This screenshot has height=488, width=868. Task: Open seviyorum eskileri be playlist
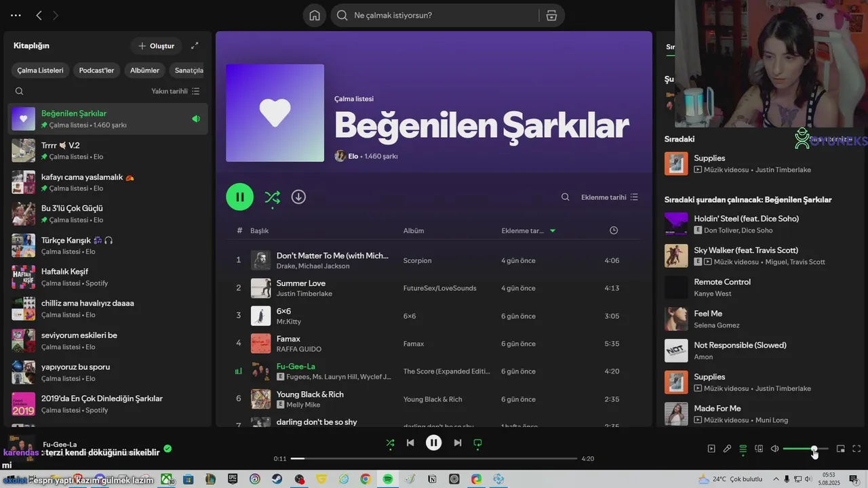(x=108, y=340)
